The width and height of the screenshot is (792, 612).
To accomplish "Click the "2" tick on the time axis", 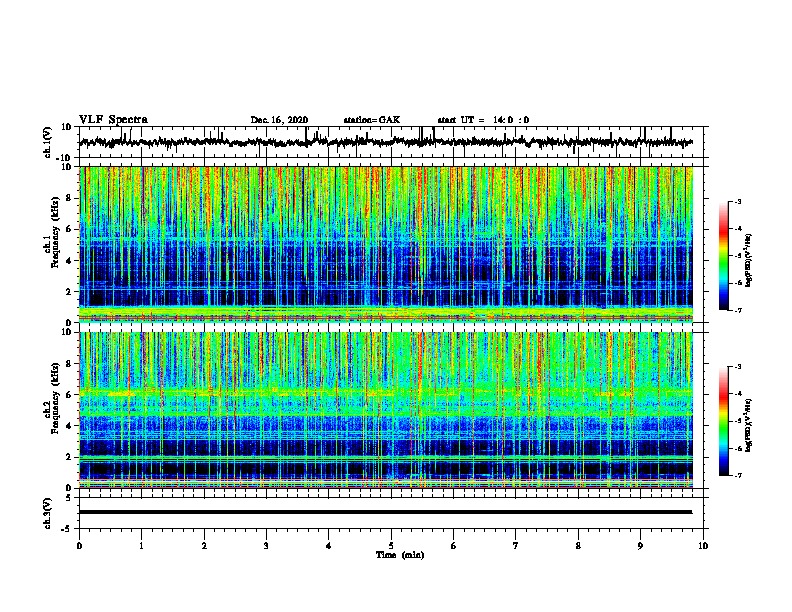I will [x=204, y=546].
